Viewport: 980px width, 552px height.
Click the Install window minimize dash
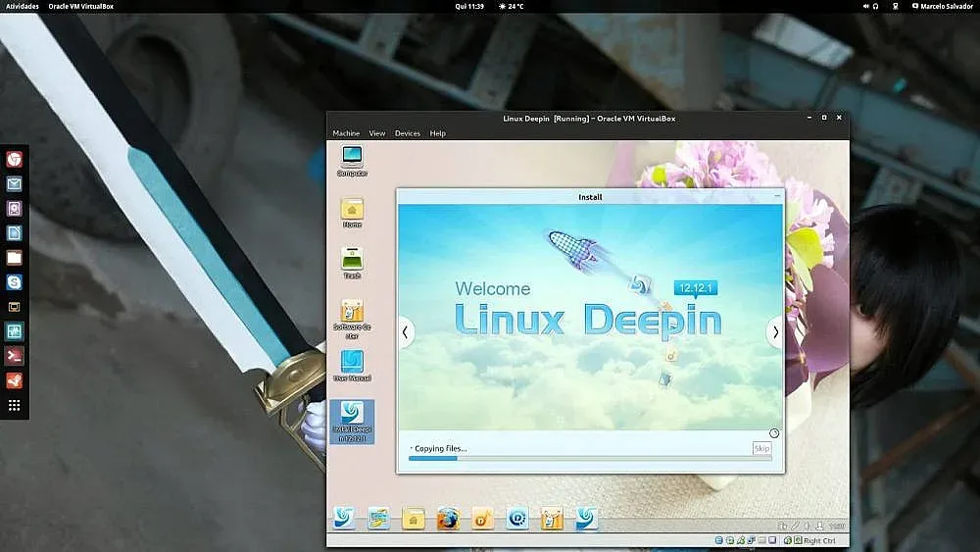click(777, 196)
